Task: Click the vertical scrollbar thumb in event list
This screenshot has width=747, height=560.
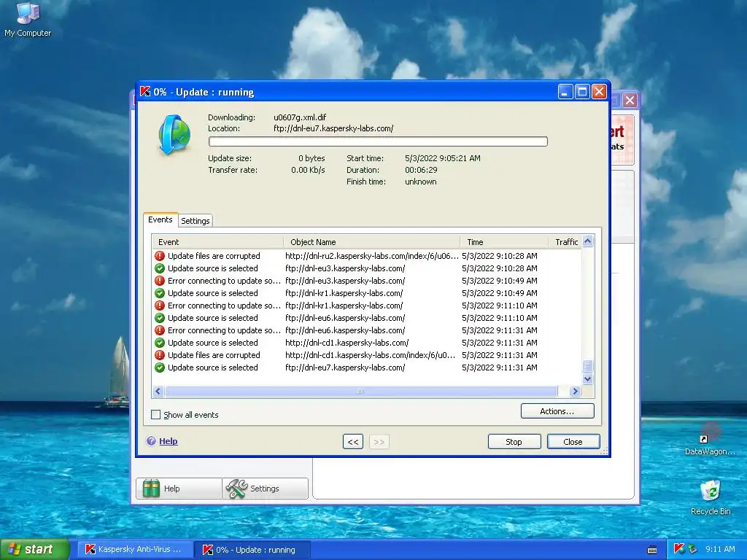Action: point(588,366)
